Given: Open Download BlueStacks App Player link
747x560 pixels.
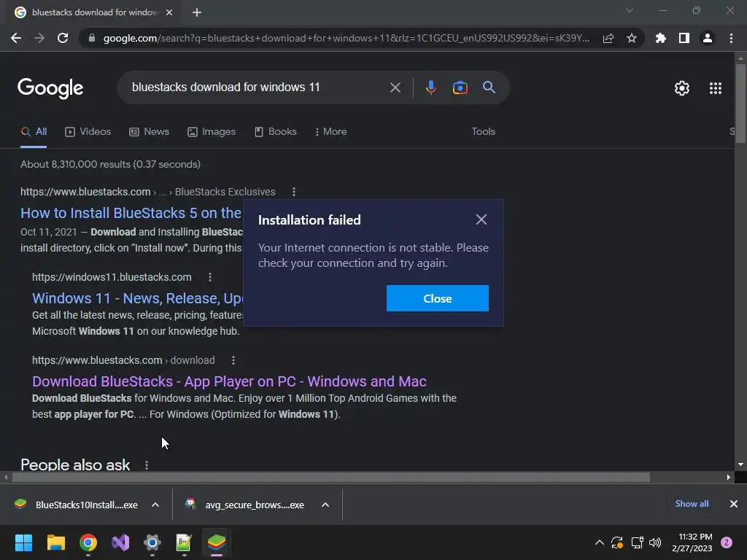Looking at the screenshot, I should point(229,381).
